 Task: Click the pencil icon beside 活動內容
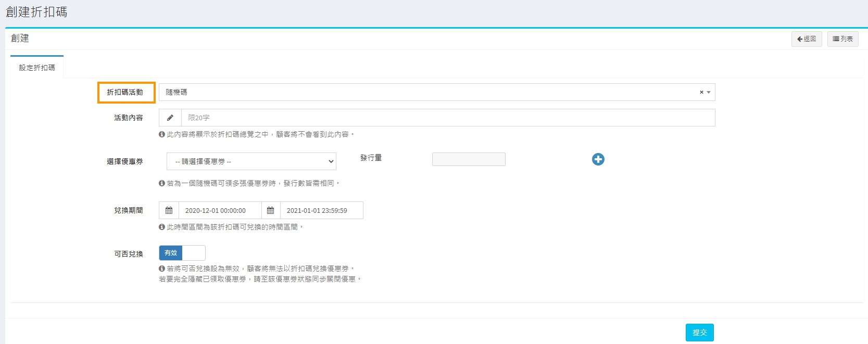pyautogui.click(x=170, y=118)
